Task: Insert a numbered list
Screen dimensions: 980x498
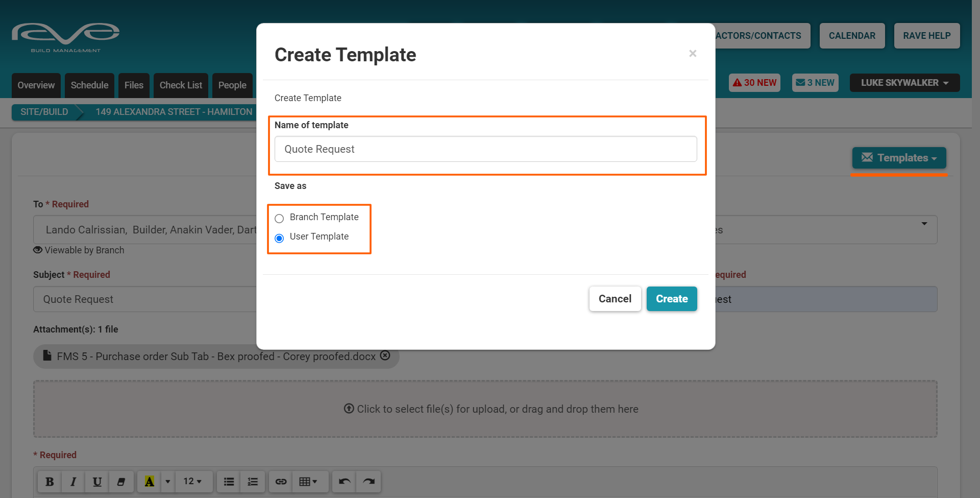Action: tap(253, 482)
